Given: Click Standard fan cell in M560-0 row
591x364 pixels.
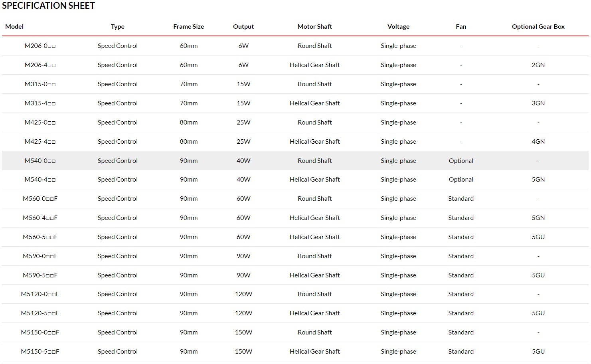Looking at the screenshot, I should pyautogui.click(x=461, y=199).
